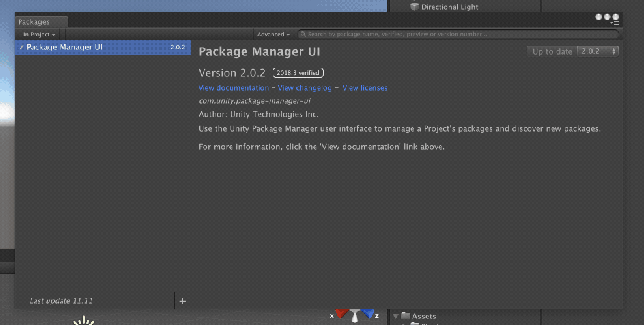Screen dimensions: 644x325
Task: Click the Assets folder icon
Action: tap(406, 315)
